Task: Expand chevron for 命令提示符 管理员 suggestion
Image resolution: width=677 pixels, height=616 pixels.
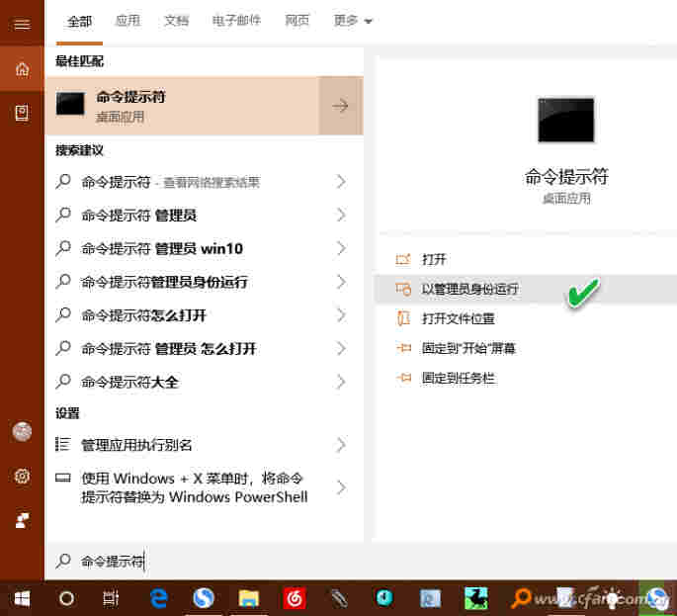Action: [x=341, y=215]
